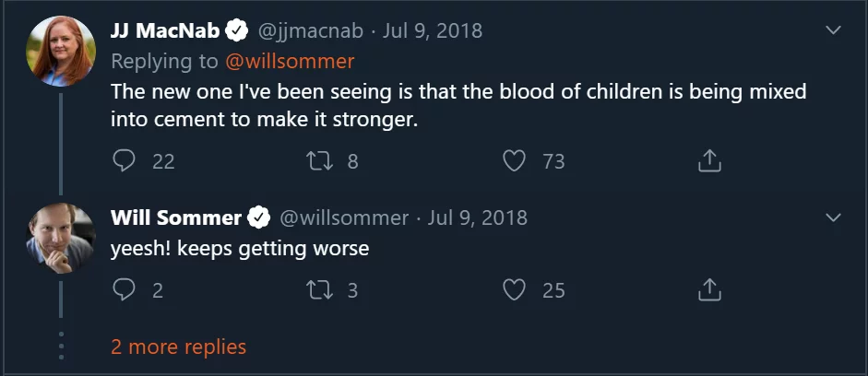Screen dimensions: 868x376
Task: Open dropdown caret on Will Sommer's tweet
Action: point(833,217)
